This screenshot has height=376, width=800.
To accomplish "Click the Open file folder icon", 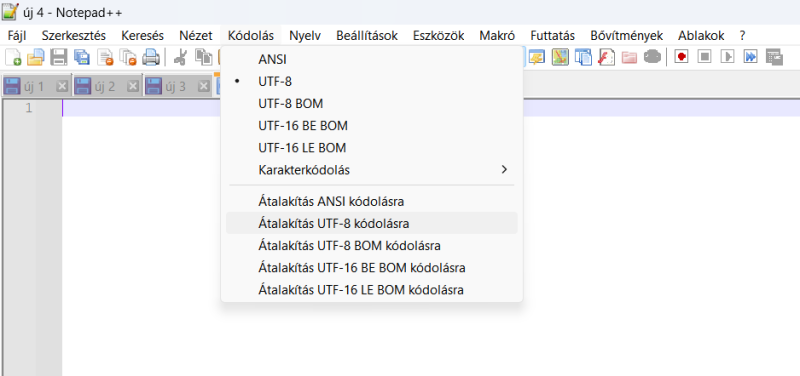I will pyautogui.click(x=36, y=57).
